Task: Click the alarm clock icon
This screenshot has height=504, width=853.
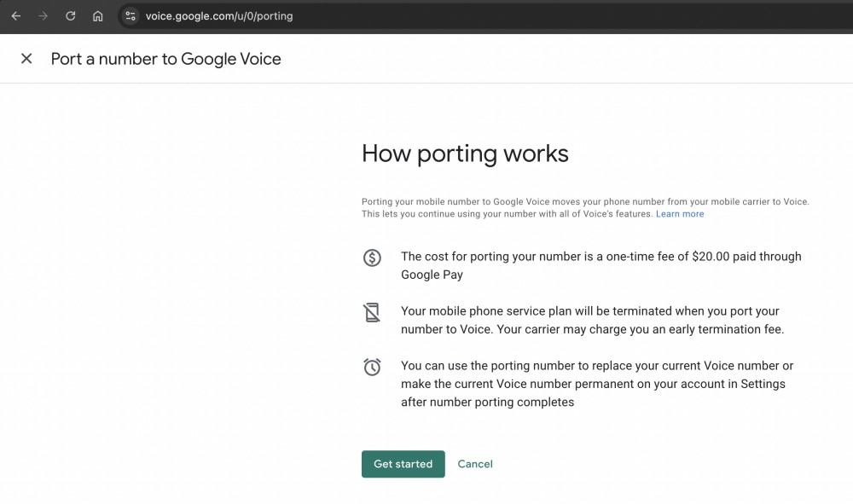Action: (372, 367)
